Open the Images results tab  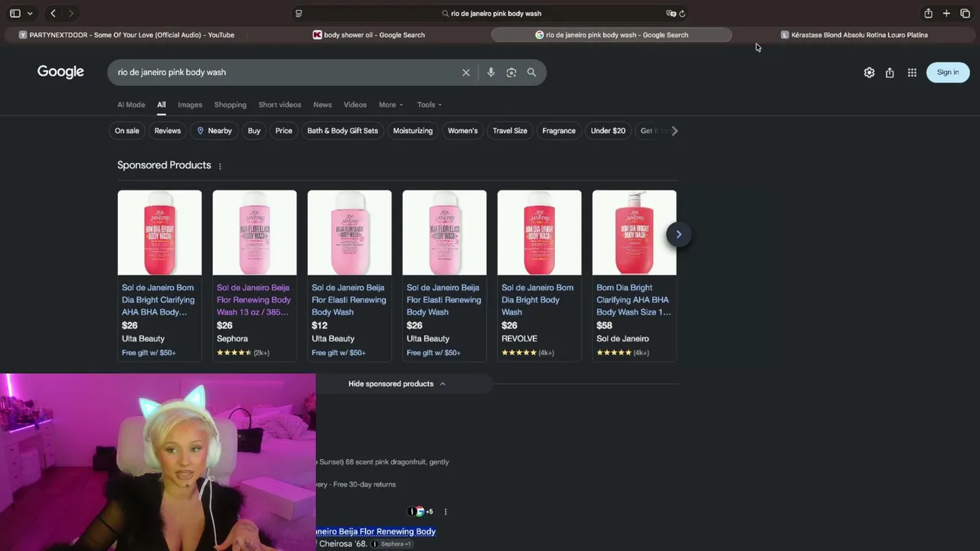click(x=190, y=105)
